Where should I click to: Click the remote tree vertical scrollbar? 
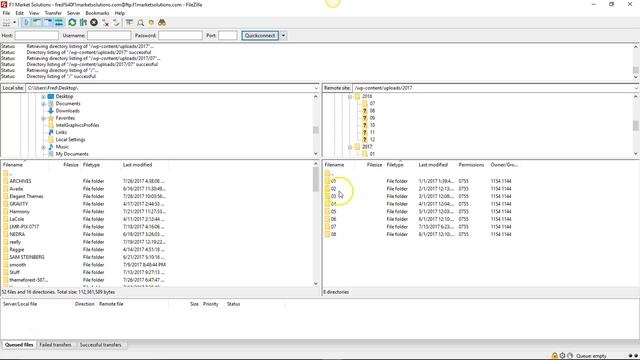[636, 125]
